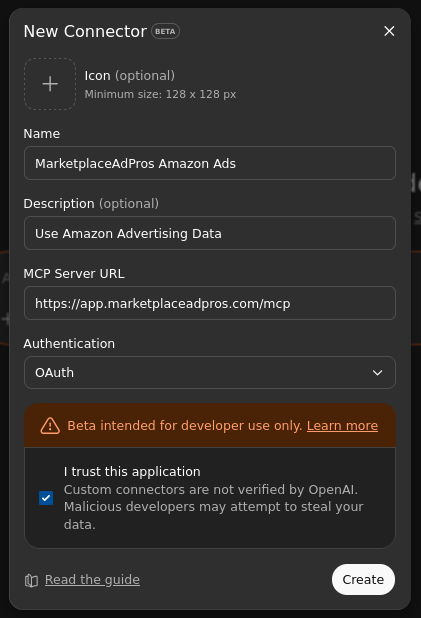Open the Authentication OAuth dropdown
This screenshot has height=618, width=421.
tap(210, 372)
